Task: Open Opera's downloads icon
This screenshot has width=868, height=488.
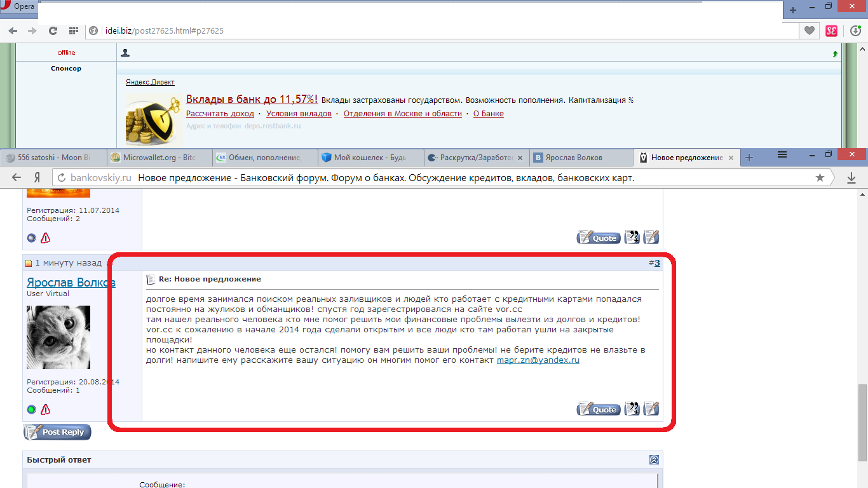Action: [x=855, y=30]
